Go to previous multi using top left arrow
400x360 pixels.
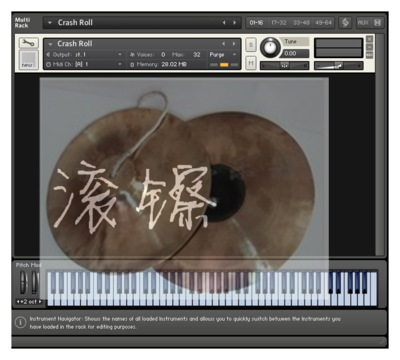[224, 23]
